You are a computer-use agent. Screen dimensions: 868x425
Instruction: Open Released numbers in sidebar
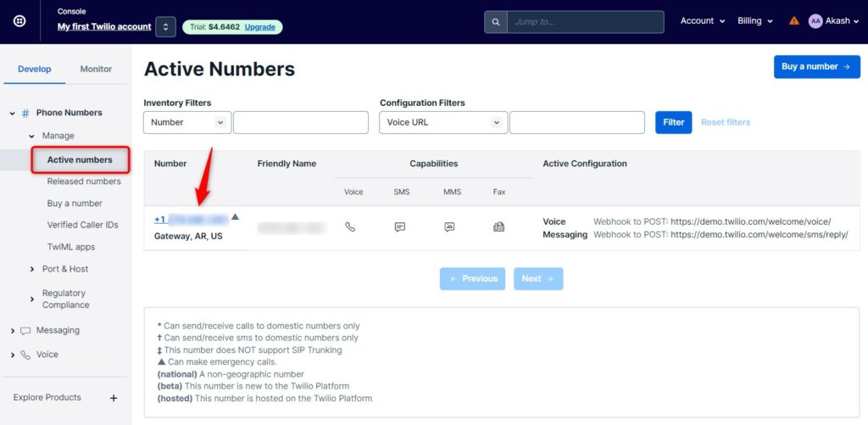tap(84, 182)
